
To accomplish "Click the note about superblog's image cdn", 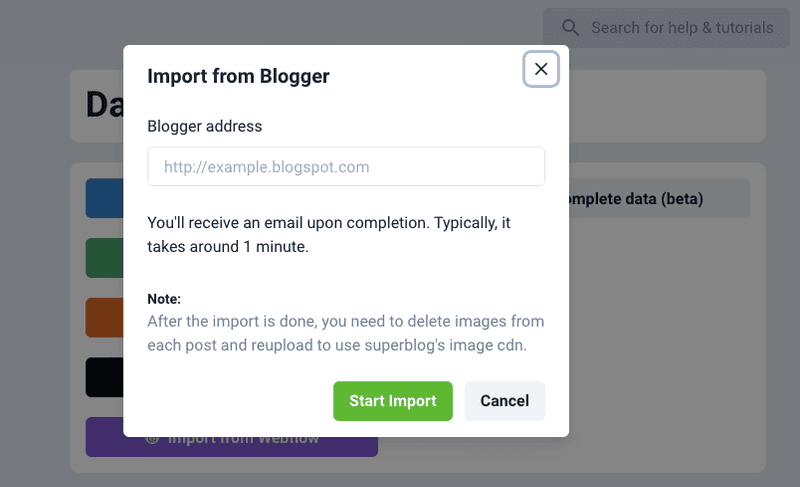I will pos(345,333).
